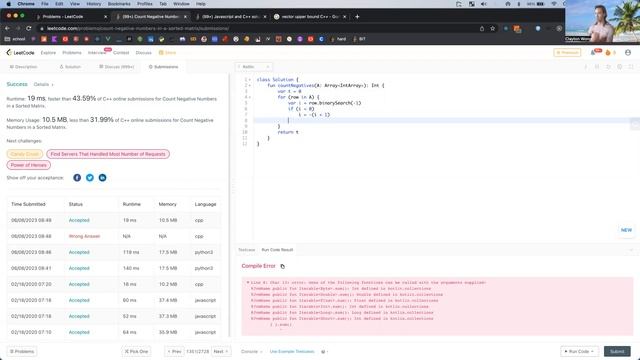Open the Chrome History menu
The width and height of the screenshot is (640, 360).
[x=93, y=4]
